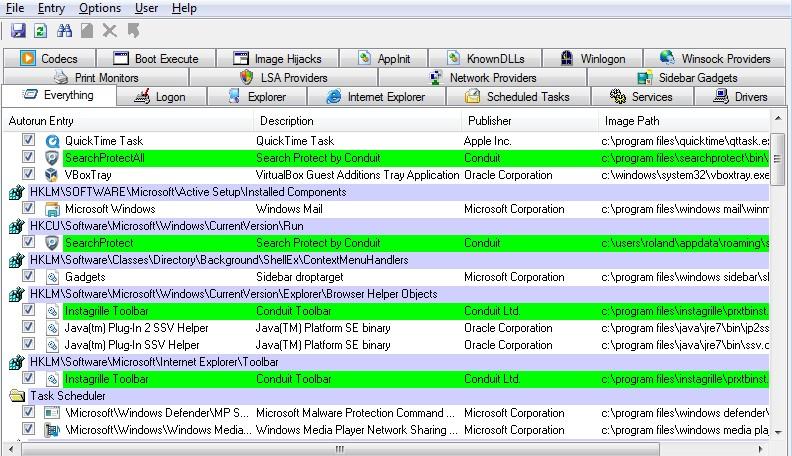Open the Help menu
792x456 pixels.
point(184,8)
